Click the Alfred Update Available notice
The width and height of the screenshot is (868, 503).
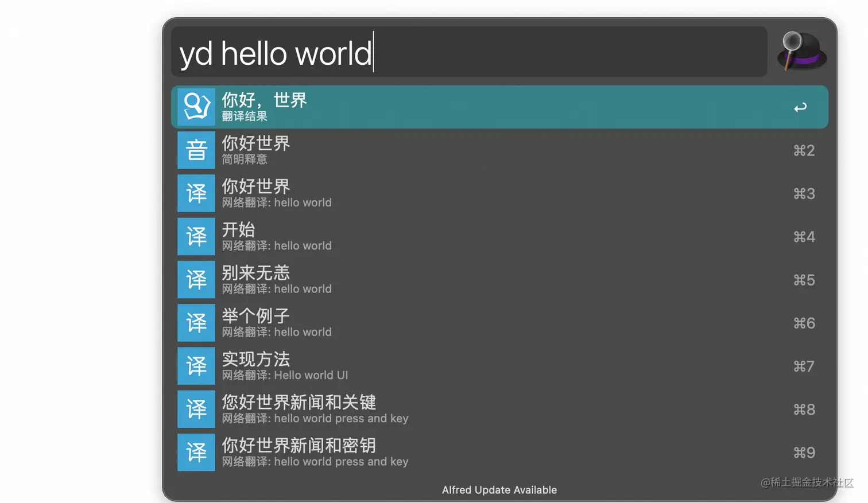click(x=499, y=490)
